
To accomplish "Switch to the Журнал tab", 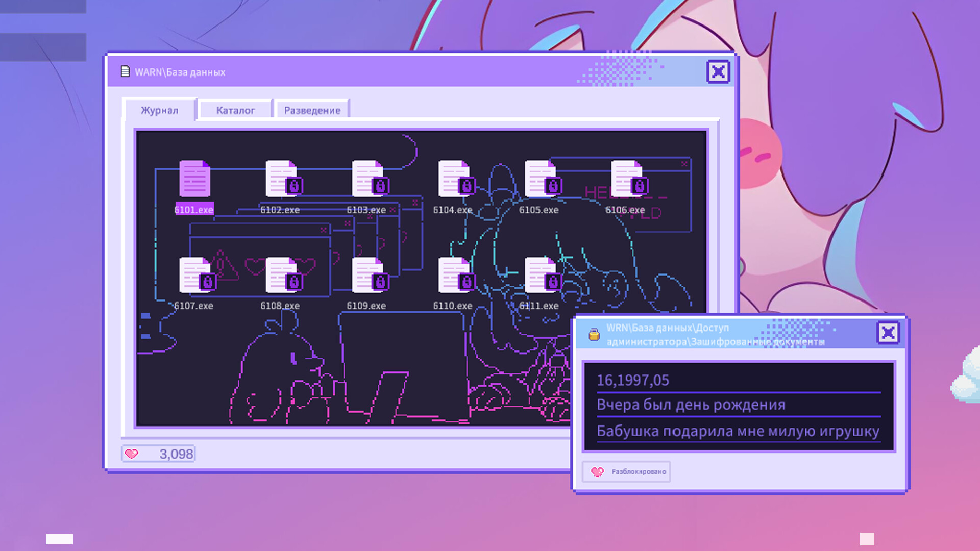I will [159, 110].
